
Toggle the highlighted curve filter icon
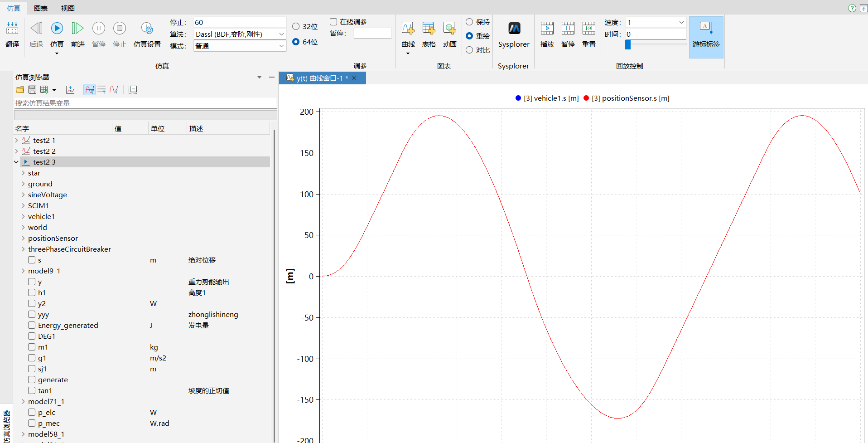(x=90, y=90)
